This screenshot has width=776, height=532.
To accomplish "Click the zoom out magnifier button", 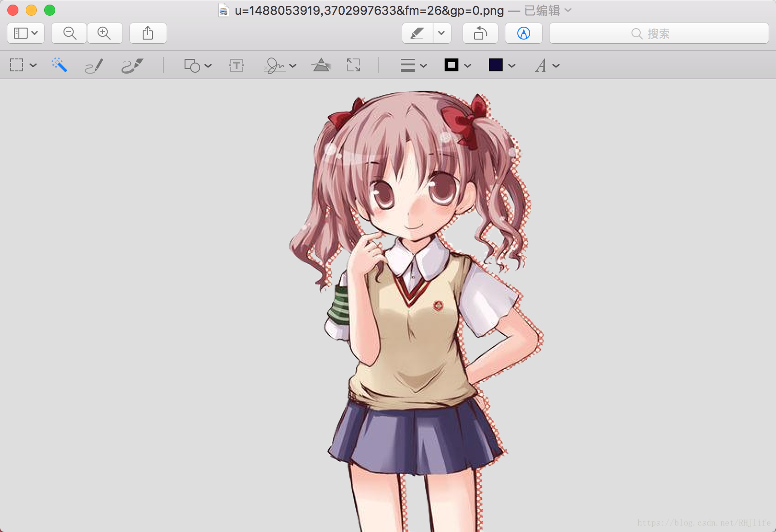I will 69,33.
